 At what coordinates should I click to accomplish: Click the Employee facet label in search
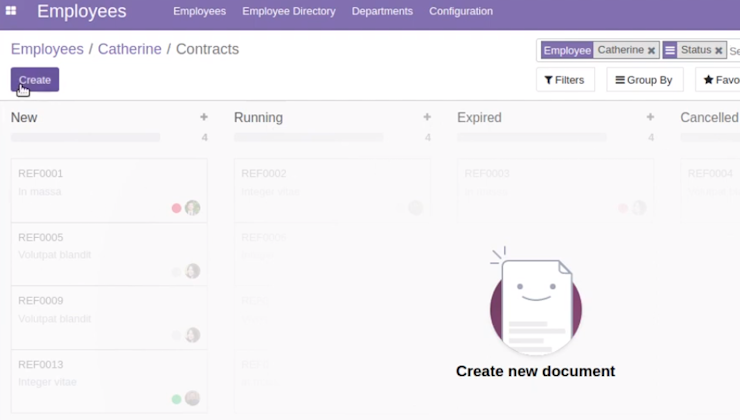[567, 50]
